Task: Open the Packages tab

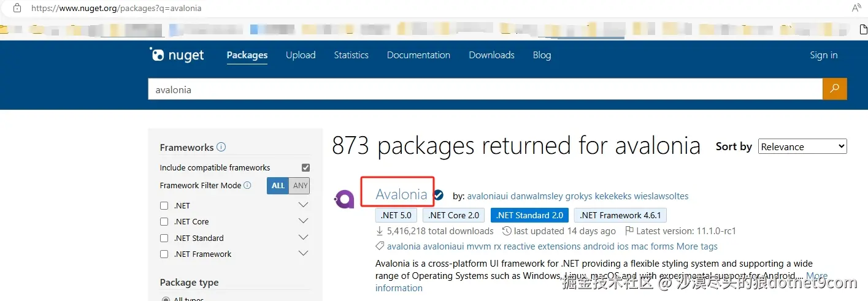Action: click(x=247, y=55)
